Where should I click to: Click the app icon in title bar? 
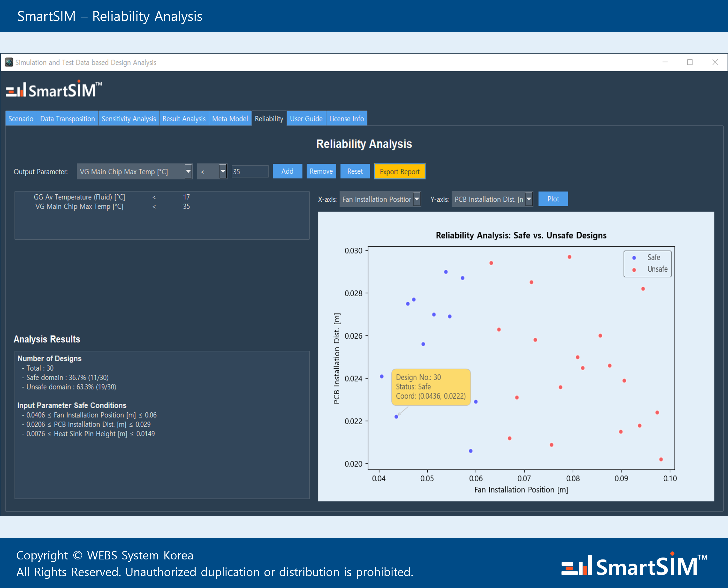pos(9,62)
